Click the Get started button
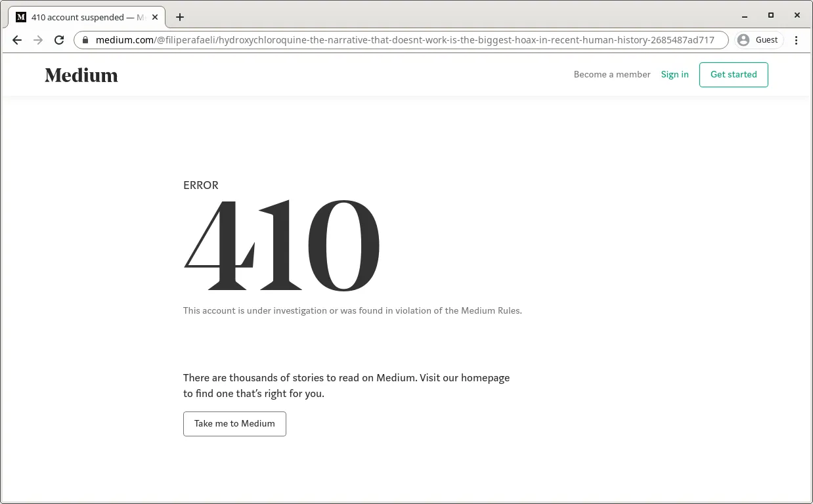This screenshot has height=504, width=813. pyautogui.click(x=734, y=74)
